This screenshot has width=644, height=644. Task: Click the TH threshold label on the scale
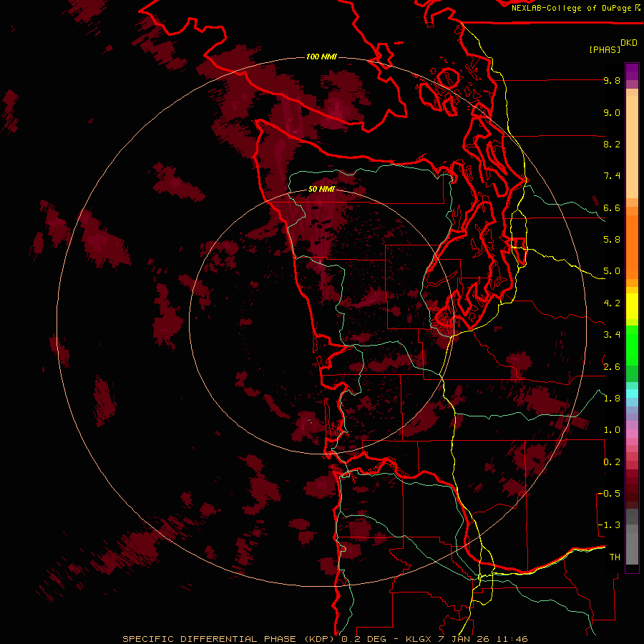click(x=615, y=557)
